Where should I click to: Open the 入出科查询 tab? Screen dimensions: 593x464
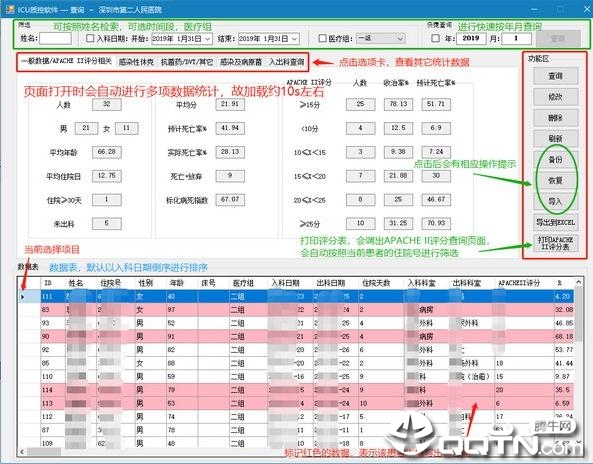coord(286,62)
